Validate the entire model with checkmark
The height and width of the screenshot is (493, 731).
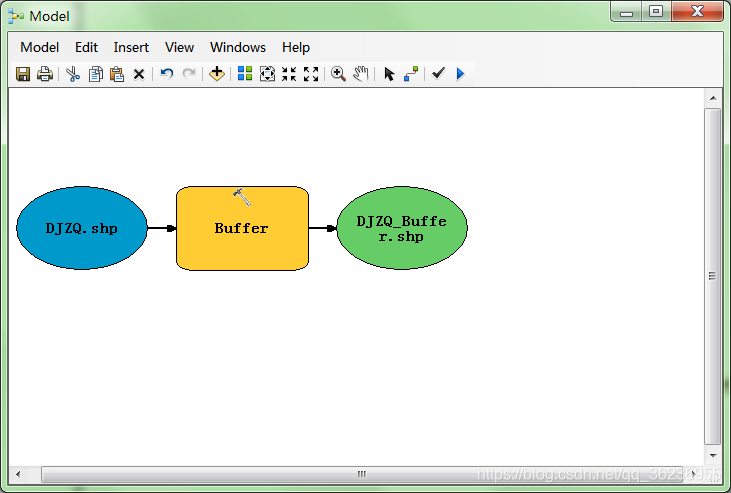click(x=438, y=73)
